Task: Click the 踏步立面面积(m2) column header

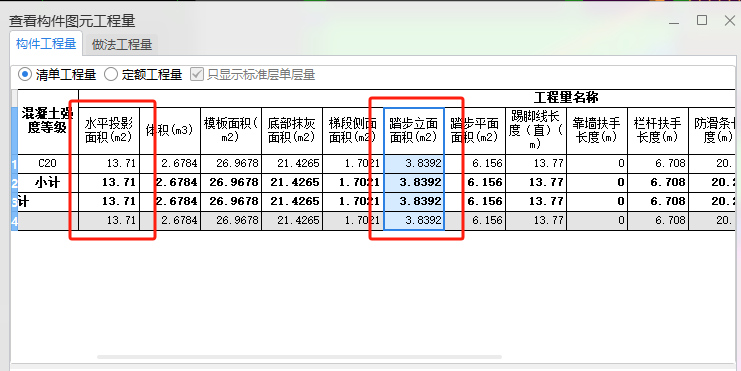Action: tap(414, 130)
